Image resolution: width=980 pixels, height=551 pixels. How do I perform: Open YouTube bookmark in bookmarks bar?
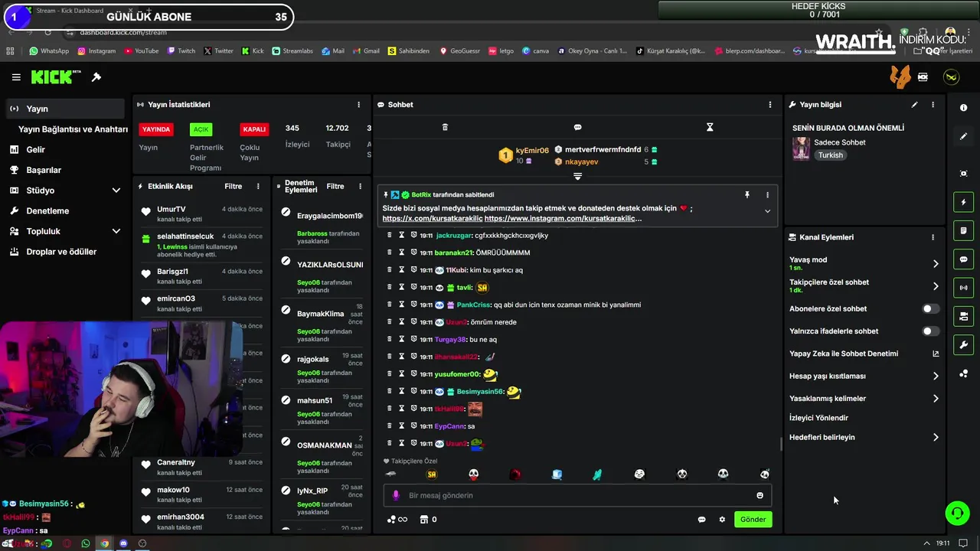point(140,51)
